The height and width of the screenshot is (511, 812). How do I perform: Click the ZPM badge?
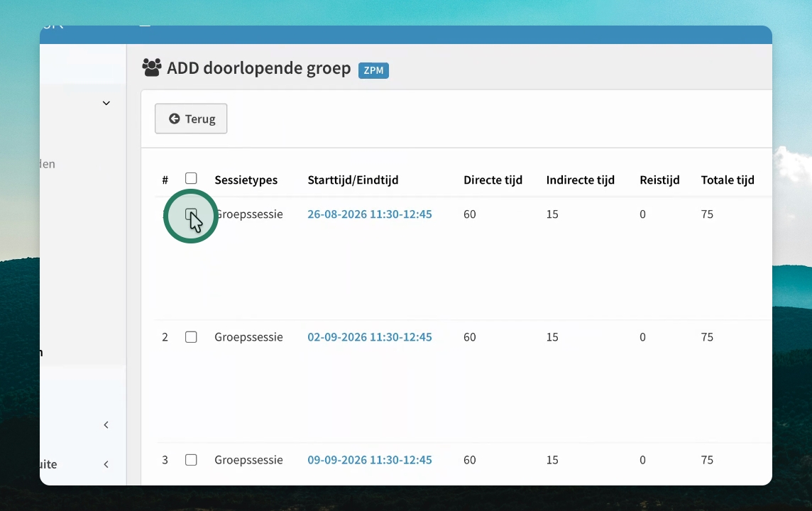373,70
